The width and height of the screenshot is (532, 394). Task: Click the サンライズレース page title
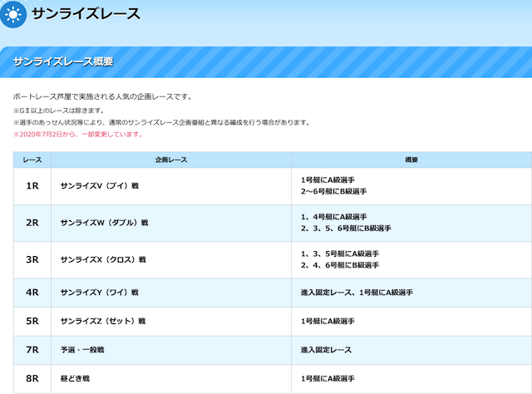(86, 14)
